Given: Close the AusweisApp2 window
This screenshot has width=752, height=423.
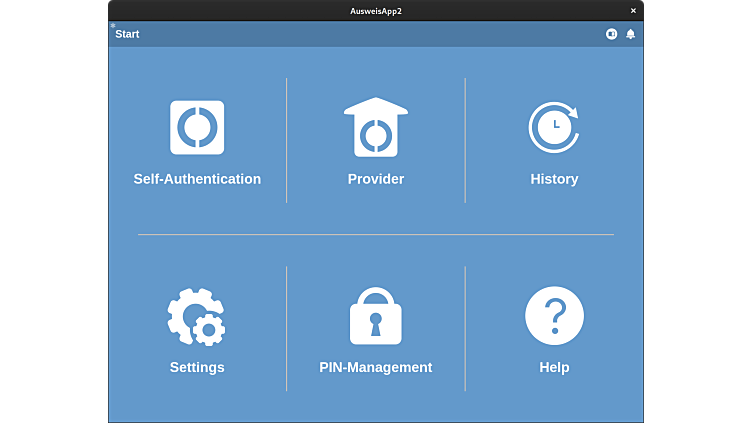Looking at the screenshot, I should (x=633, y=10).
